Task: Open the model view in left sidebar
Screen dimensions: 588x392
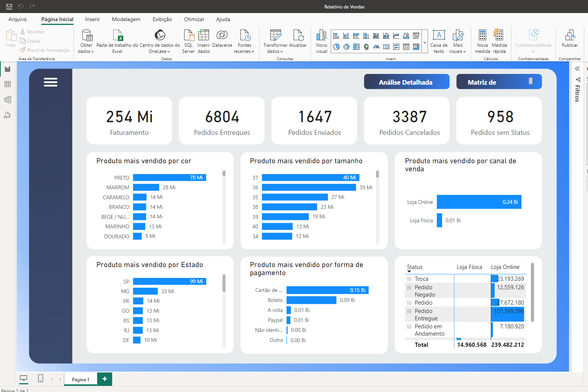Action: point(8,100)
